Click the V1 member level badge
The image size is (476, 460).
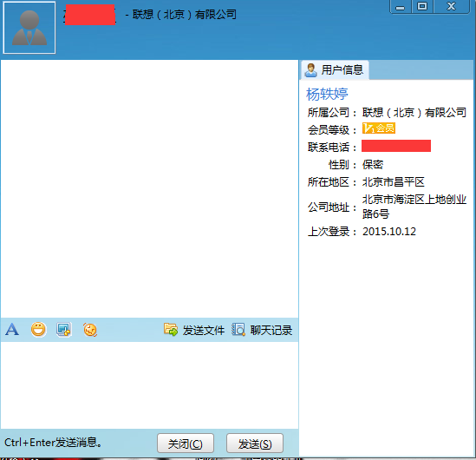tap(378, 128)
